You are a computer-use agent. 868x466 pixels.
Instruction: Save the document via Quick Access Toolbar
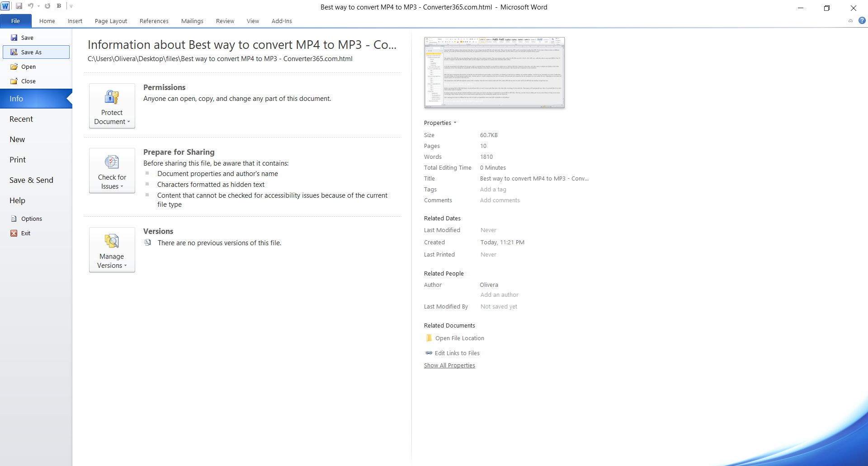coord(19,6)
